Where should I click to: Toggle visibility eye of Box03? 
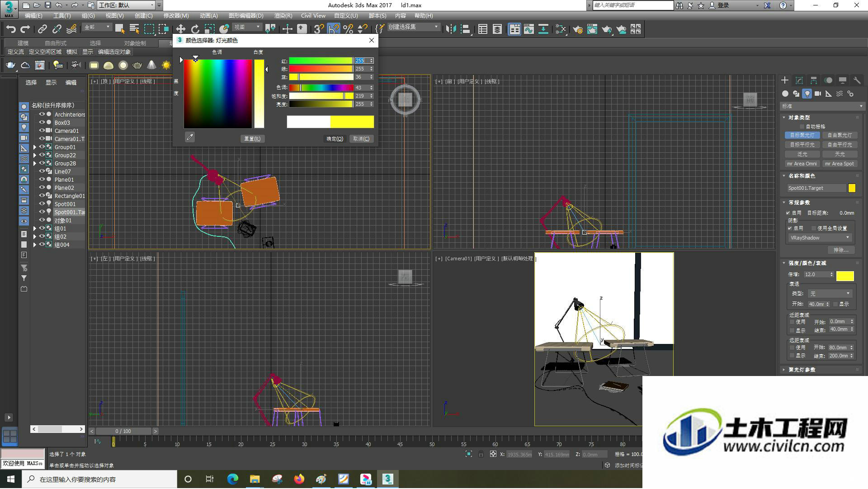pos(42,122)
